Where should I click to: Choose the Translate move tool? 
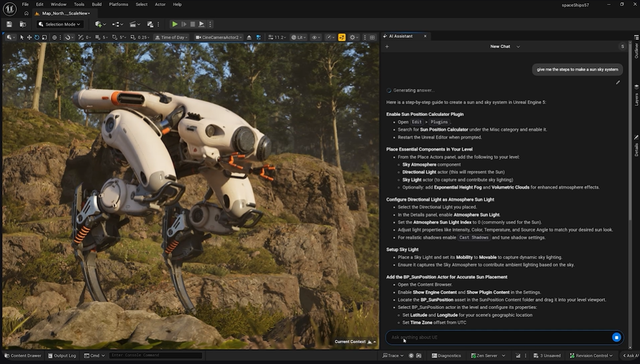coord(30,38)
